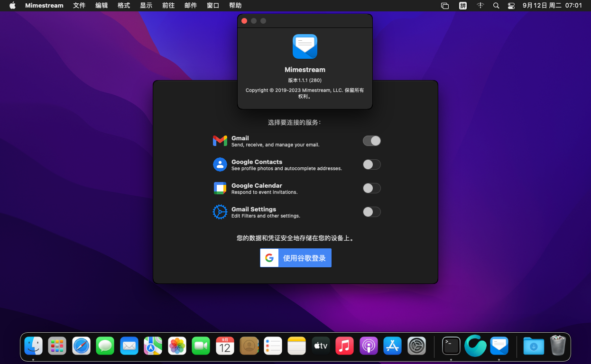The height and width of the screenshot is (364, 591).
Task: Open Spotlight search in the menu bar
Action: point(496,5)
